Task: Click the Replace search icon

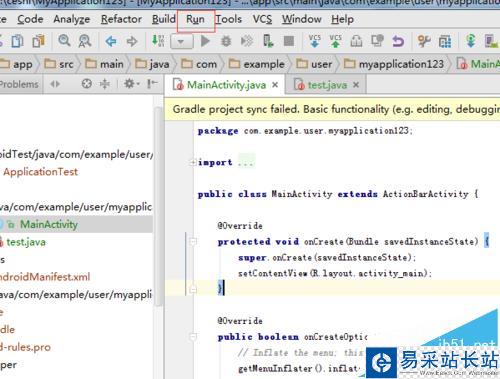Action: (x=85, y=41)
